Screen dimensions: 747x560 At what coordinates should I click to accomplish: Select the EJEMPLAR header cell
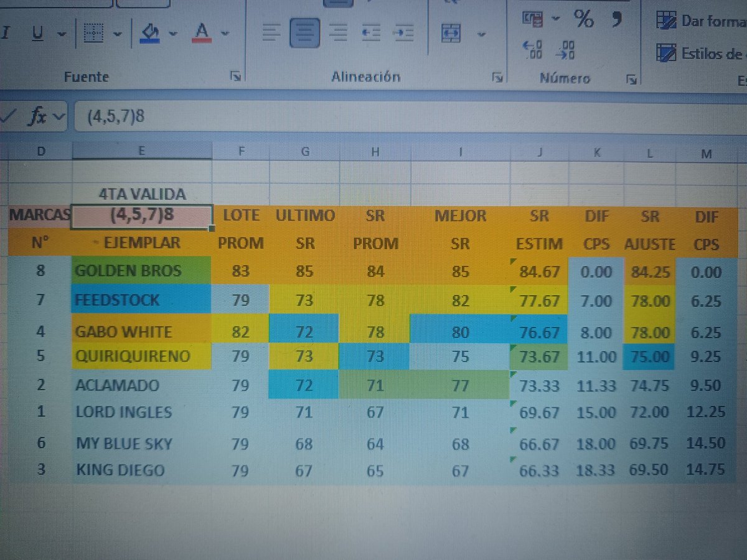pyautogui.click(x=142, y=241)
